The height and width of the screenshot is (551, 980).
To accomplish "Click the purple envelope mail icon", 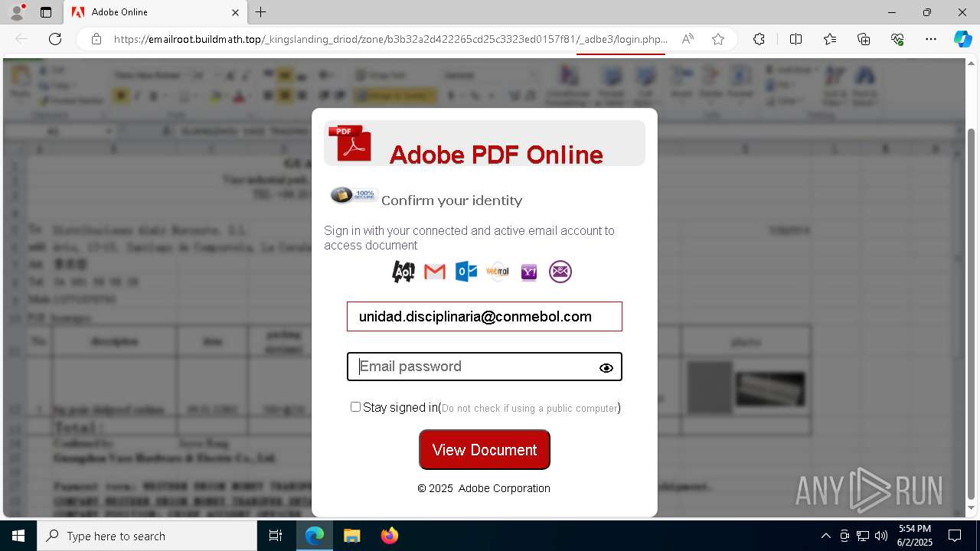I will coord(560,272).
